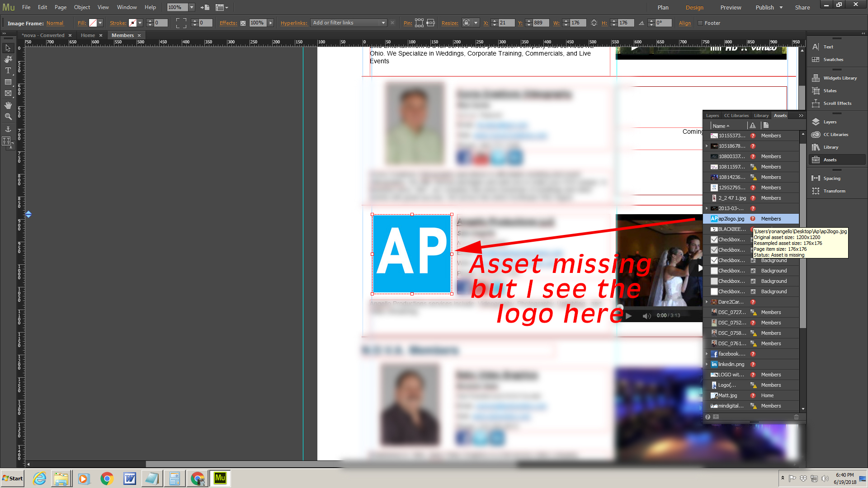Select the Selection arrow tool
868x488 pixels.
tap(8, 48)
